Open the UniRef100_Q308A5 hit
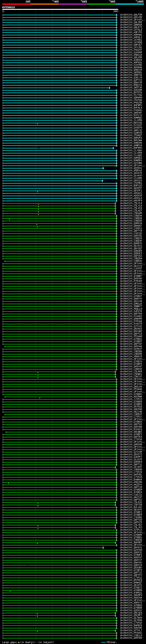Screen dimensions: 146x644 point(131,53)
